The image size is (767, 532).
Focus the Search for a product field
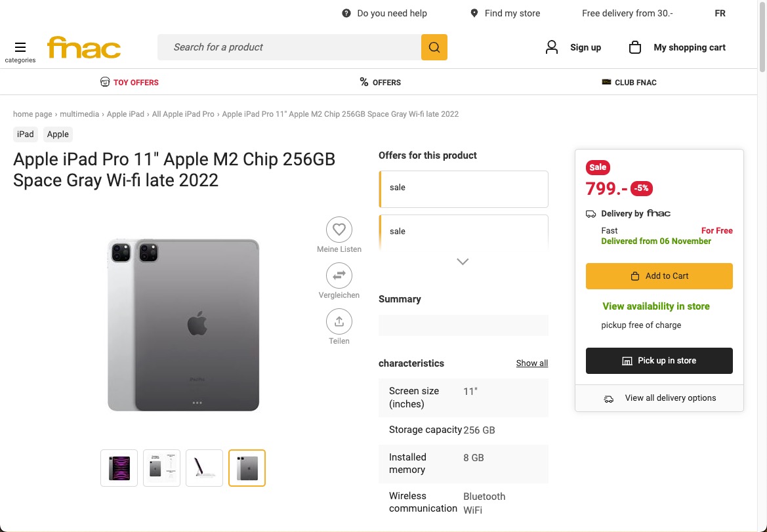(x=289, y=47)
